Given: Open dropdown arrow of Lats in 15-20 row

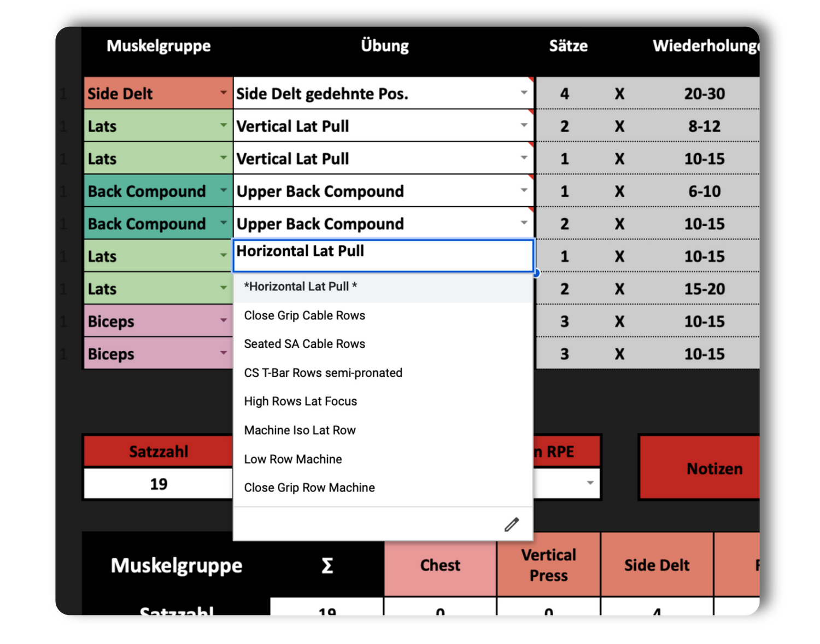Looking at the screenshot, I should coord(223,288).
